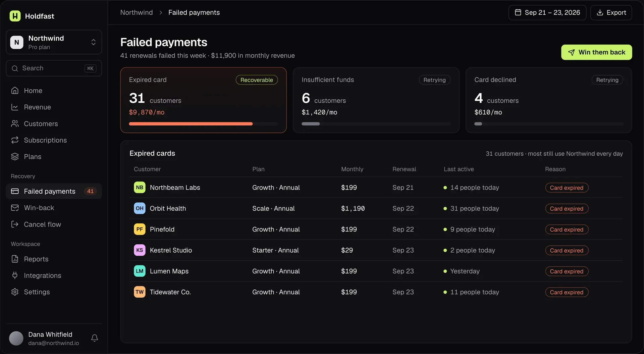
Task: Click the Last active column header
Action: (x=459, y=169)
